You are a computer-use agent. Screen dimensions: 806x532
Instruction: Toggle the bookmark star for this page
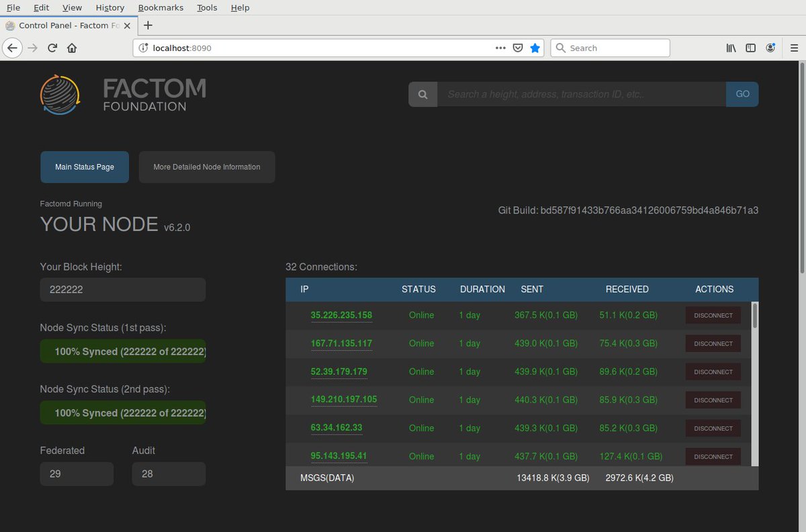click(x=535, y=48)
